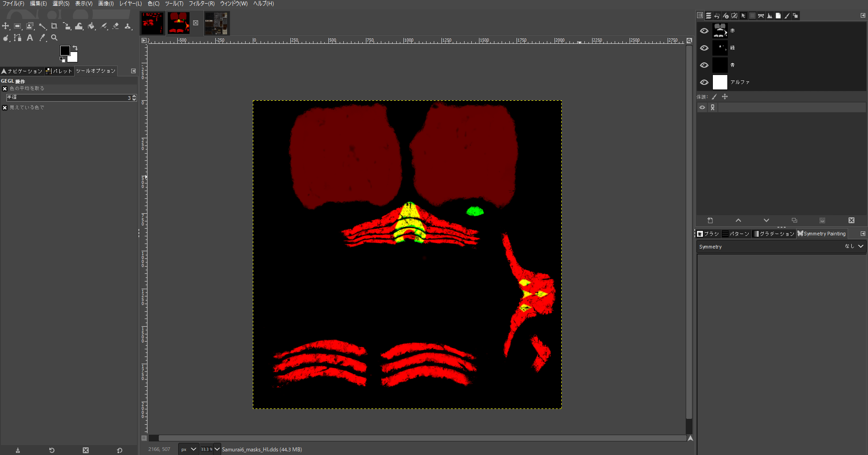
Task: Open the Undo History dock tab
Action: [x=717, y=16]
